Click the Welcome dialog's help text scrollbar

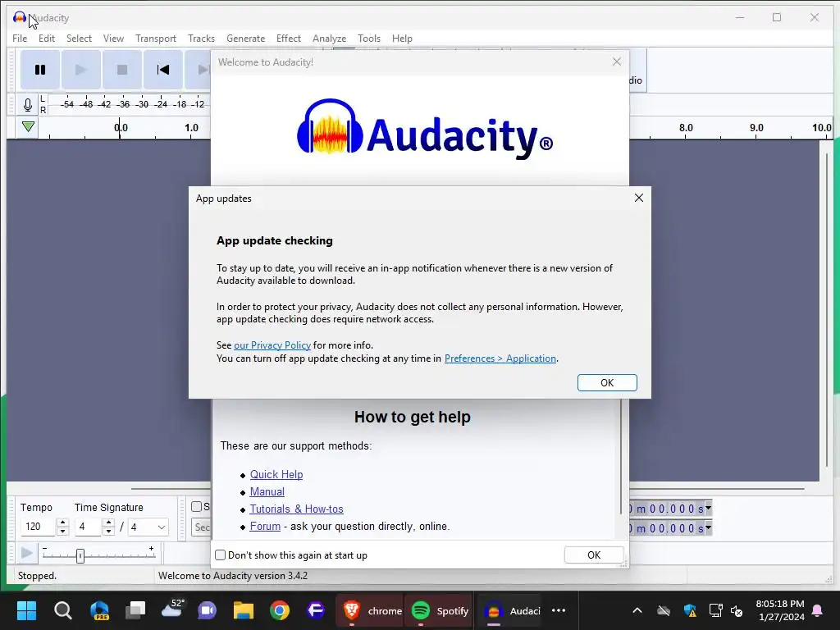click(x=621, y=455)
